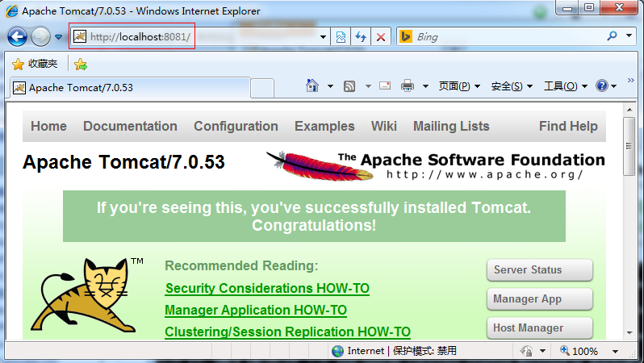Image resolution: width=644 pixels, height=363 pixels.
Task: Expand the status bar security dropdown arrow
Action: tap(542, 351)
